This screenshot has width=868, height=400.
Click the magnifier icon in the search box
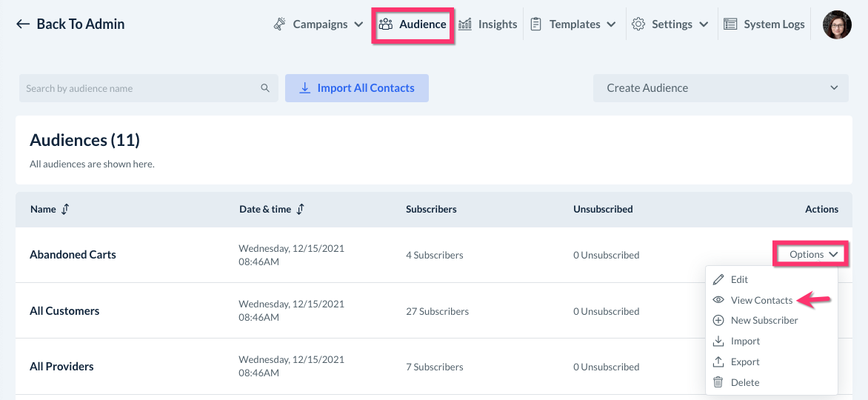(x=265, y=88)
